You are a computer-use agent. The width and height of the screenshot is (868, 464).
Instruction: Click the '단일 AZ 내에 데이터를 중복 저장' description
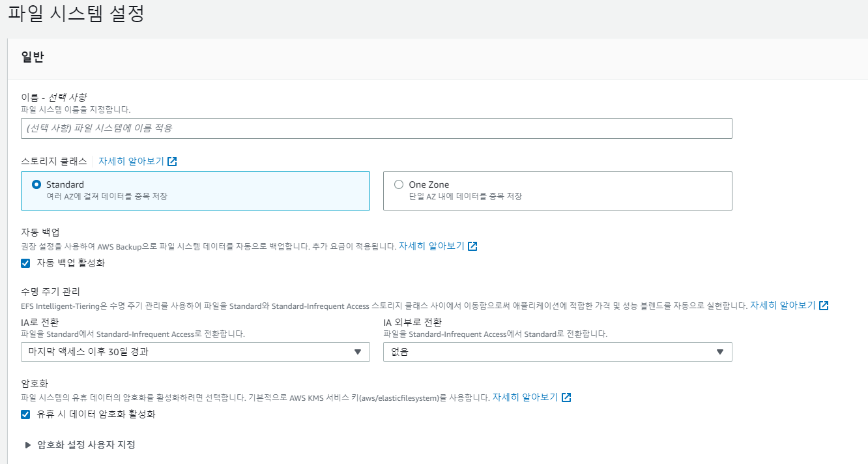coord(465,196)
